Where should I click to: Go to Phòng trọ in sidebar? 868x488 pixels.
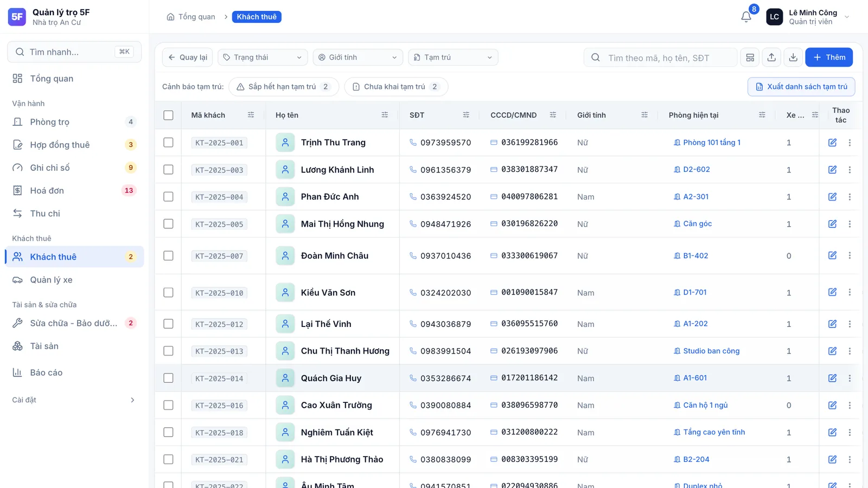(x=74, y=122)
